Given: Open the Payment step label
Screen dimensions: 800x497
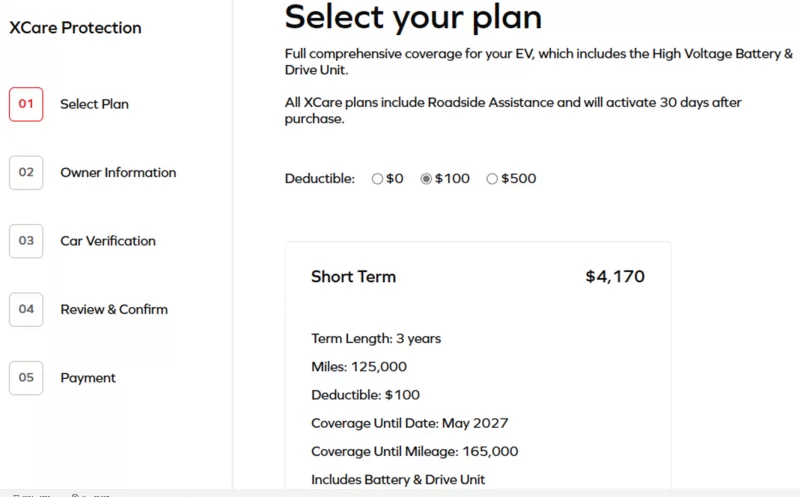Looking at the screenshot, I should (88, 378).
